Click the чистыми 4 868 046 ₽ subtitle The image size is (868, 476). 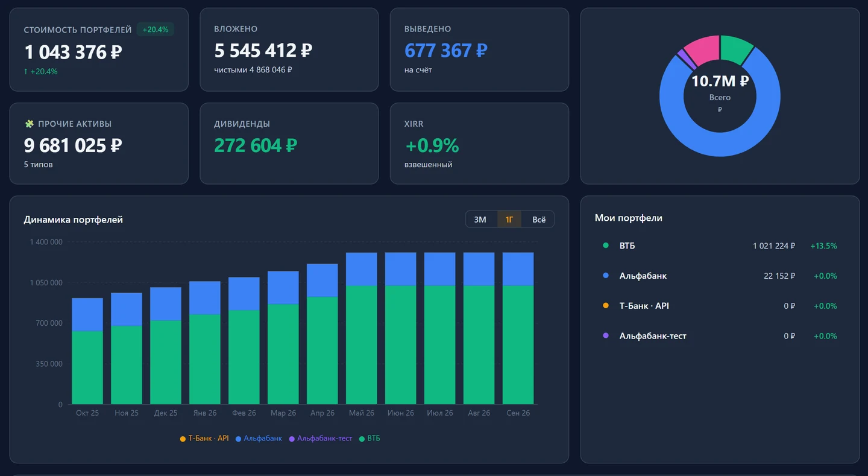tap(253, 70)
